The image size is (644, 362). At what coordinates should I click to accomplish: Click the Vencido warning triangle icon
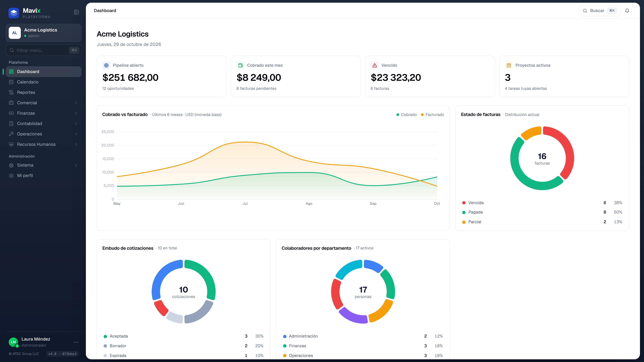[374, 65]
